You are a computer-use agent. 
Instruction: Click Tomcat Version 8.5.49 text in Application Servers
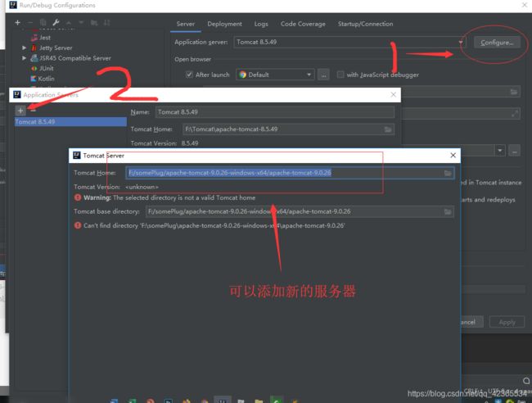[165, 143]
